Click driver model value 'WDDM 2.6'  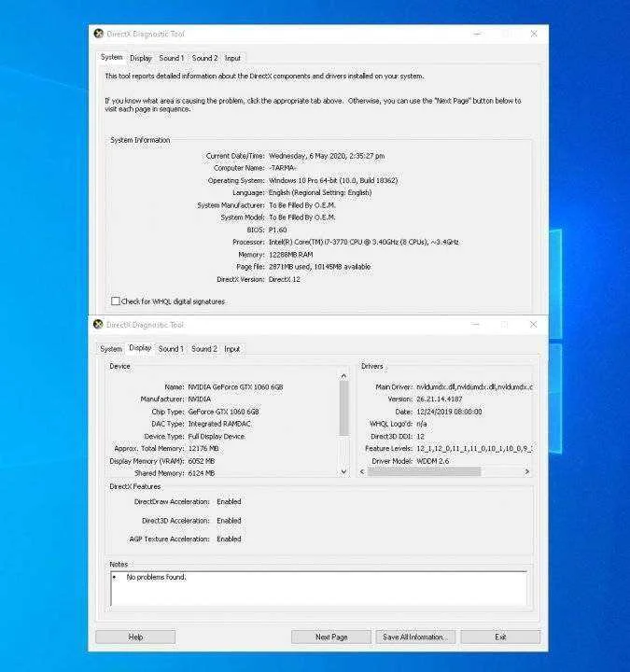433,461
